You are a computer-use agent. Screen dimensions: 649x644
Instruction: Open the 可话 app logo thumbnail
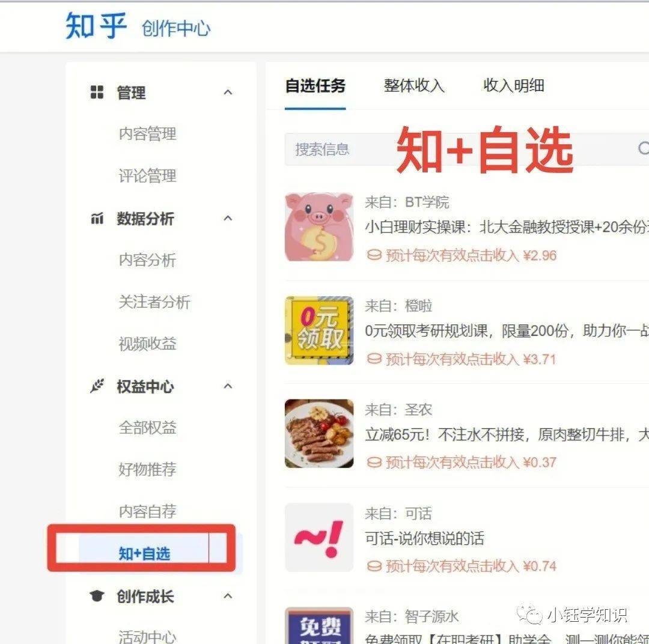pyautogui.click(x=319, y=537)
